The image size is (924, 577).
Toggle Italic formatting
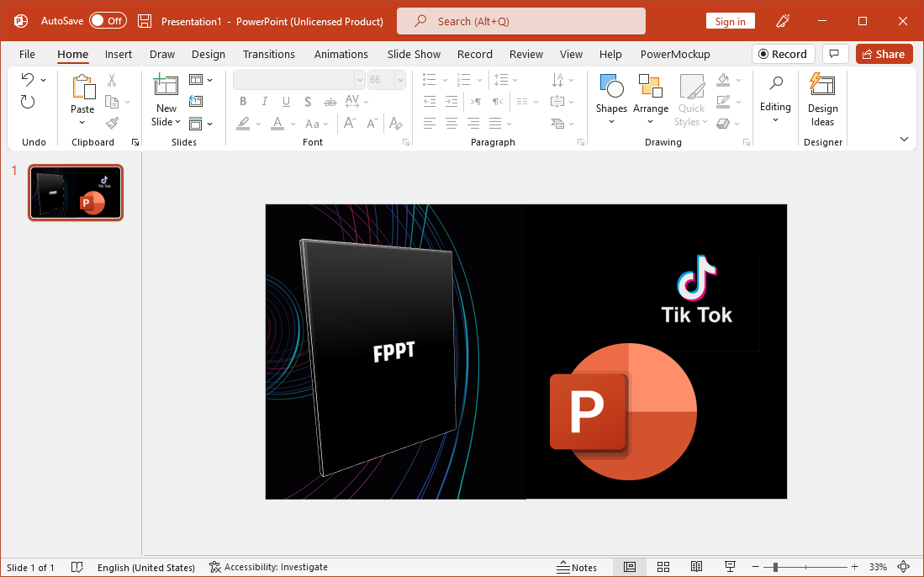click(265, 102)
